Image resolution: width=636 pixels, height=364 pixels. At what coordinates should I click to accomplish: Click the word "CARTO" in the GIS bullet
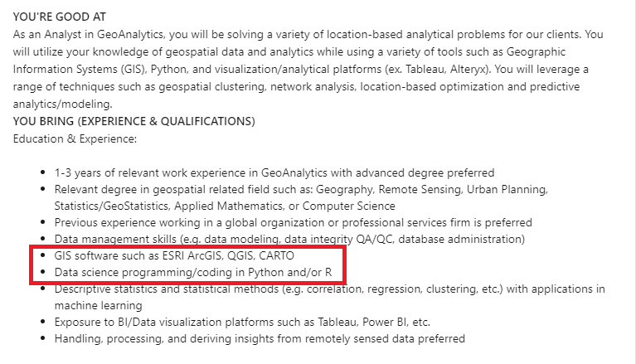pyautogui.click(x=277, y=256)
